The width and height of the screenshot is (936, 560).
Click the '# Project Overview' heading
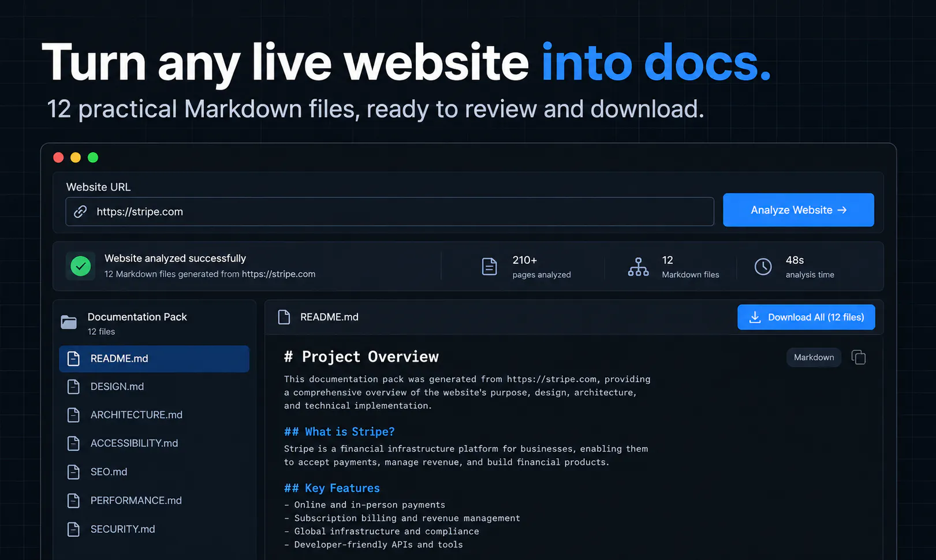coord(361,357)
